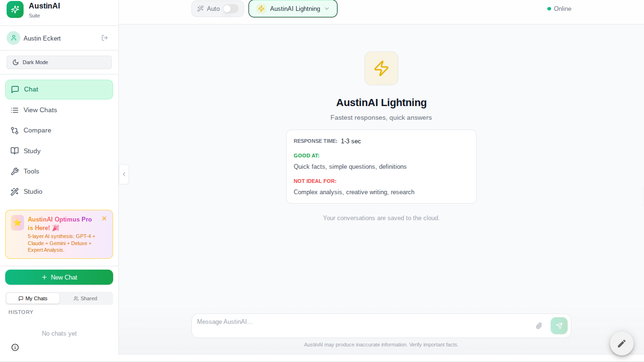Click 'Your conversations are saved to the cloud.'
Viewport: 644px width, 362px height.
pos(381,218)
